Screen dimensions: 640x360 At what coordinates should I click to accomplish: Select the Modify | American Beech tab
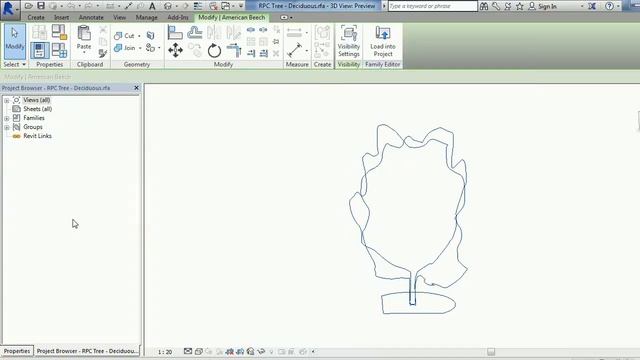[231, 18]
